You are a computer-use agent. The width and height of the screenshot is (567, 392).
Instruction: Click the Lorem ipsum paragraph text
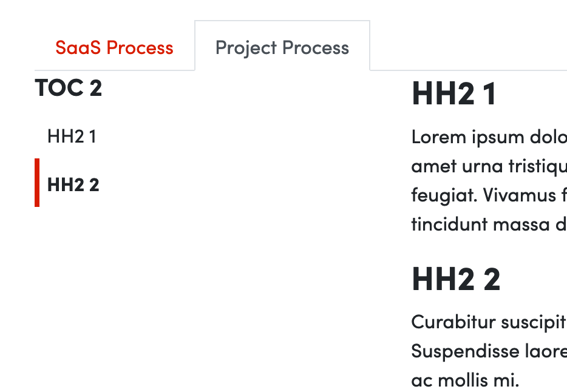(486, 180)
